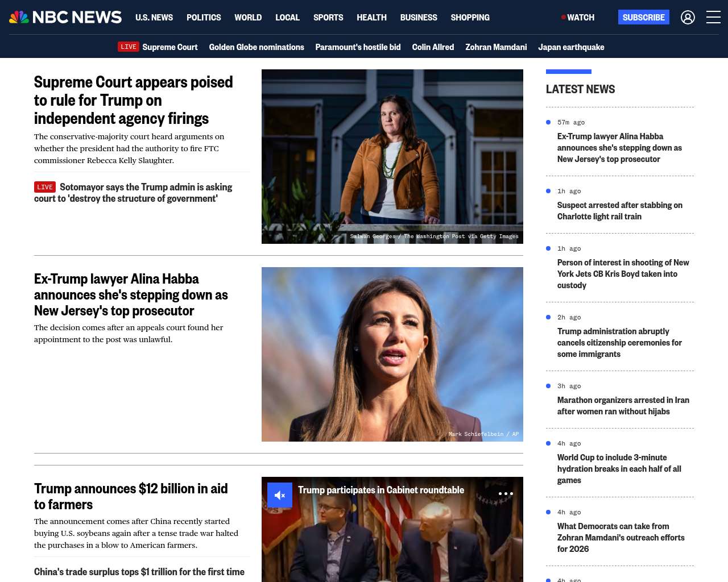Open the Supreme Court trending topic
Screen dimensions: 728x582
coord(170,47)
